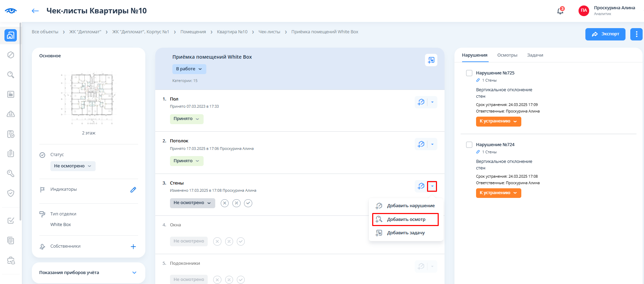644x284 pixels.
Task: Click the back arrow next to page title
Action: (35, 11)
